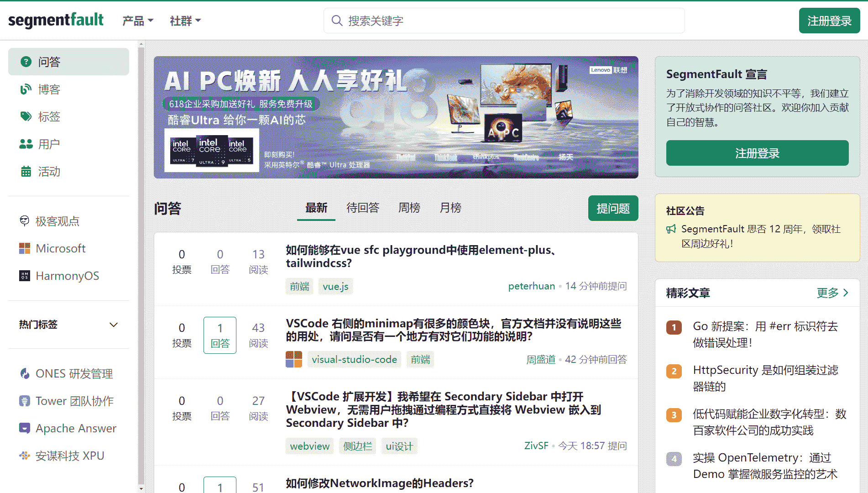Click the HarmonyOS icon
The height and width of the screenshot is (493, 868).
pyautogui.click(x=25, y=276)
